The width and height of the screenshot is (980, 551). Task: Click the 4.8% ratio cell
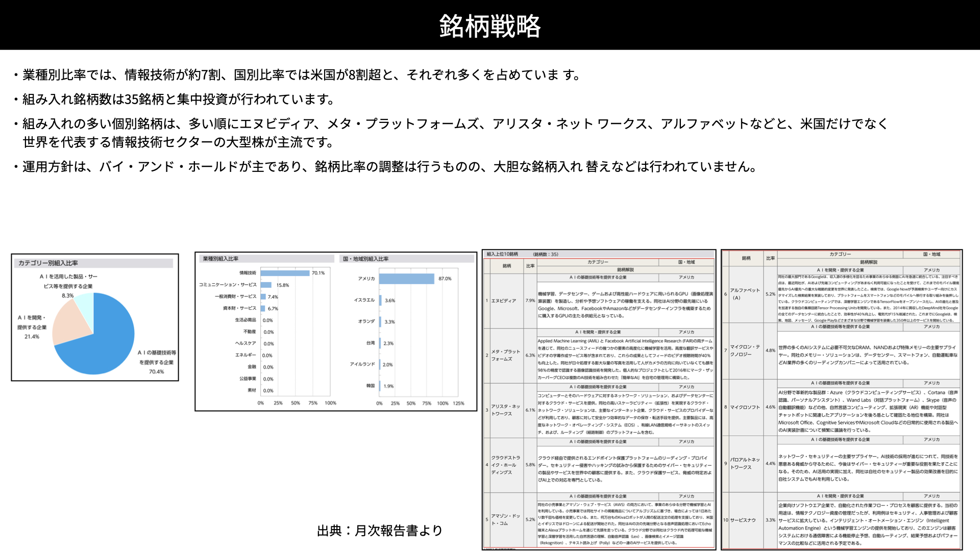tap(770, 351)
